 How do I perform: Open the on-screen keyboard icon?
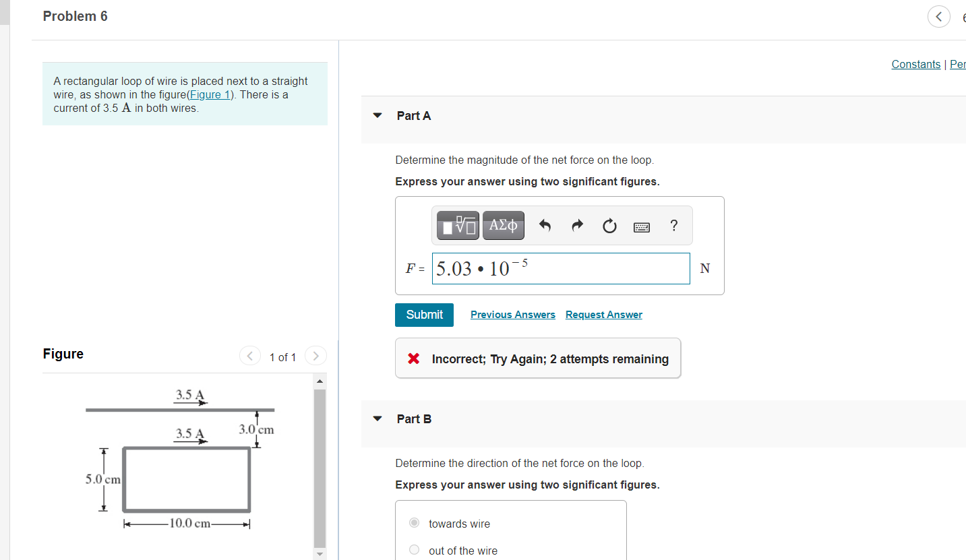641,225
